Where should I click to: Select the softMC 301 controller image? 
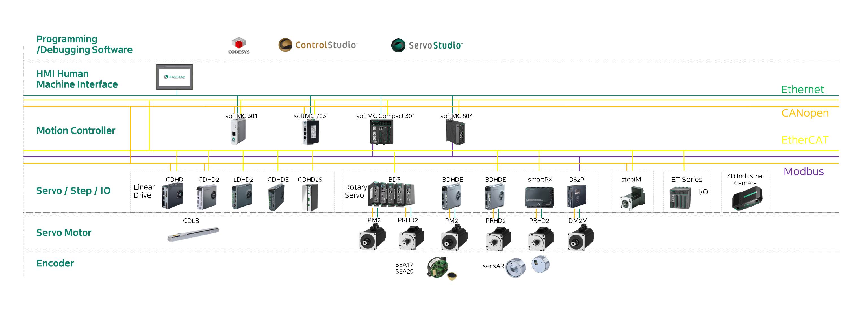point(238,132)
